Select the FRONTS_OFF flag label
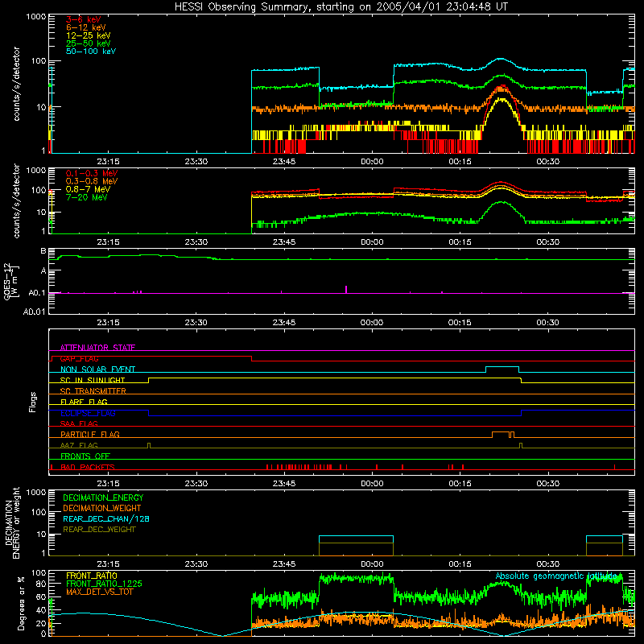Screen dimensions: 644x644 [x=85, y=456]
